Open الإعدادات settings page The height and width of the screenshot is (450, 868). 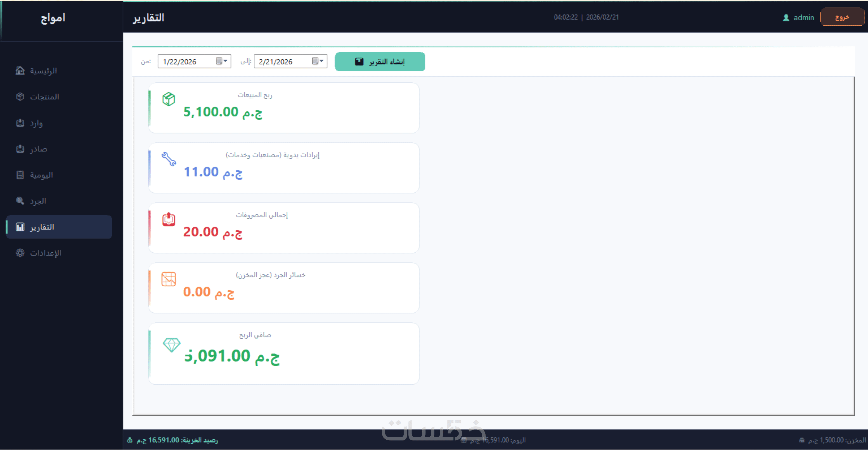(x=45, y=253)
